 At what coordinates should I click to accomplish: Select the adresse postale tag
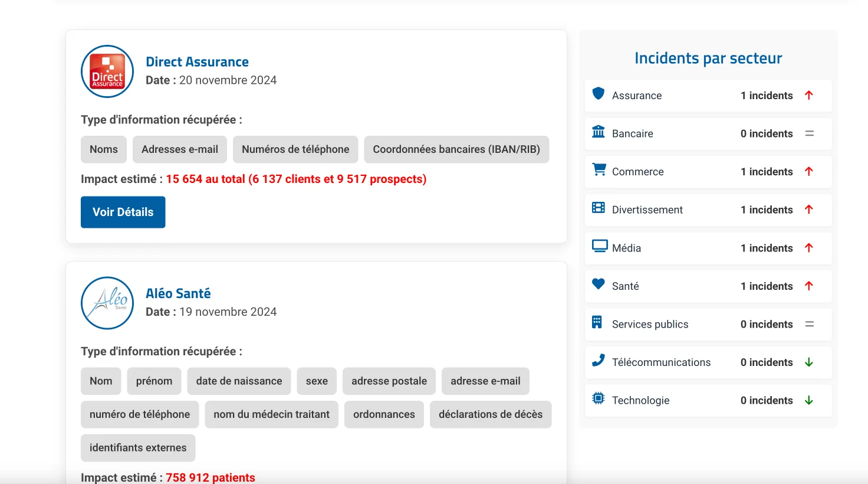coord(389,381)
